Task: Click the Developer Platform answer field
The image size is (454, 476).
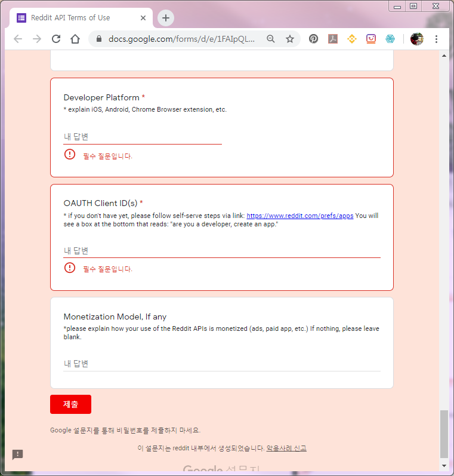Action: click(143, 137)
